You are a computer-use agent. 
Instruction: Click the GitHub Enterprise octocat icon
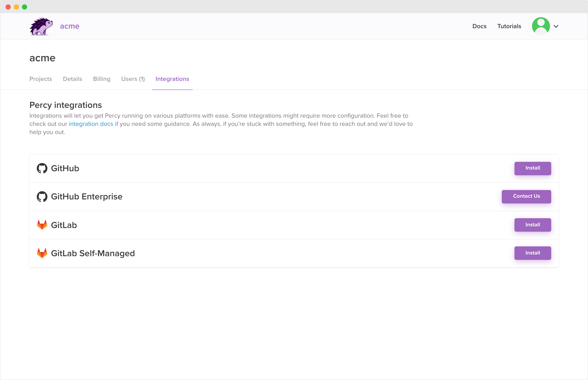42,197
